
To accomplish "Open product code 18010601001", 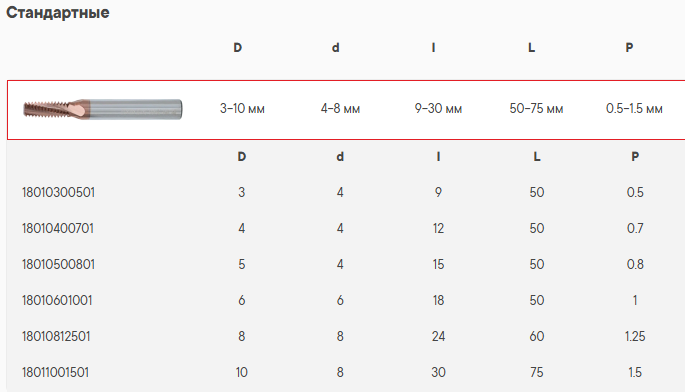I will pos(57,300).
